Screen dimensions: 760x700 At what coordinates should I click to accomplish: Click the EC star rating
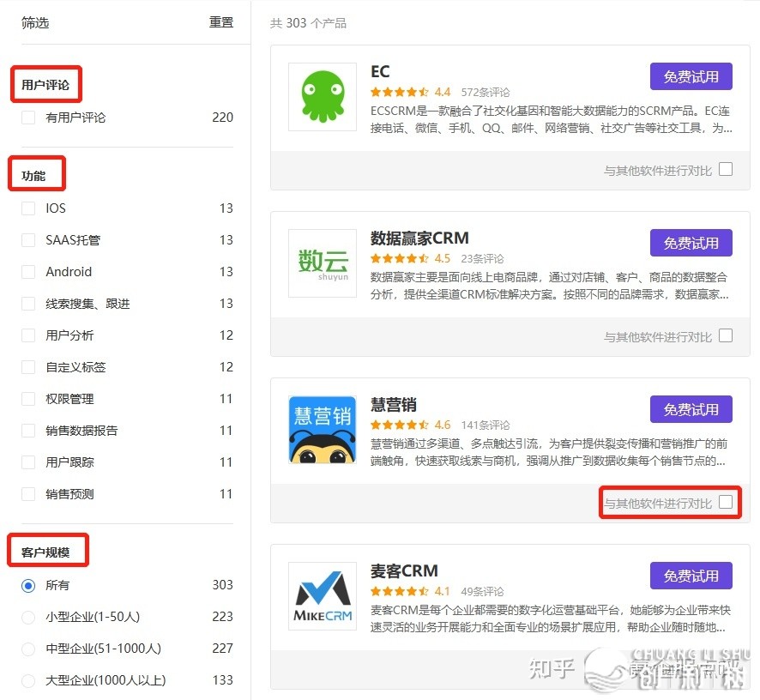400,92
